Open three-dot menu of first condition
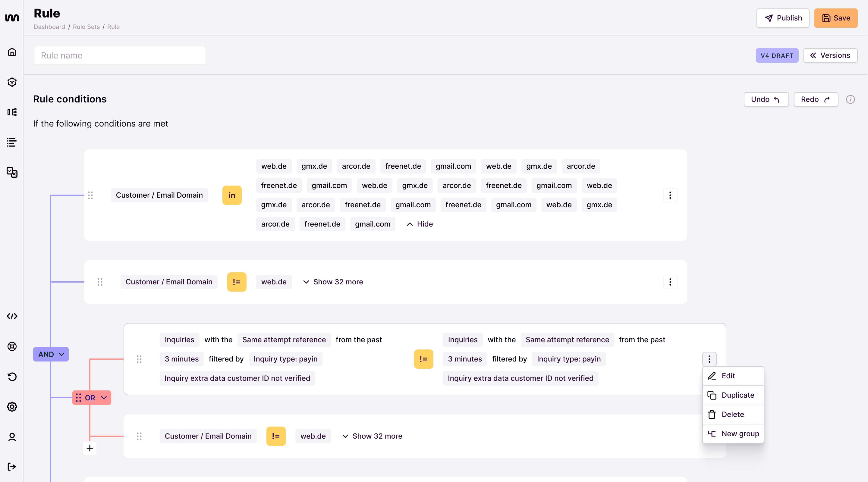868x482 pixels. (x=670, y=195)
